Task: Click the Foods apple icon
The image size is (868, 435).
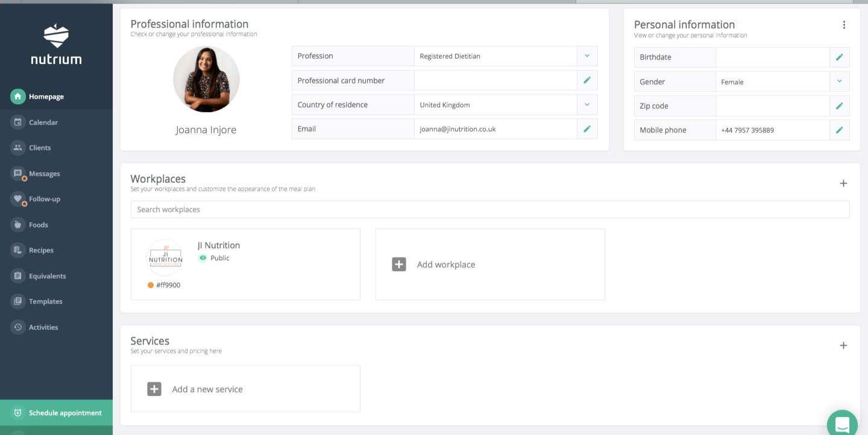Action: click(x=18, y=225)
